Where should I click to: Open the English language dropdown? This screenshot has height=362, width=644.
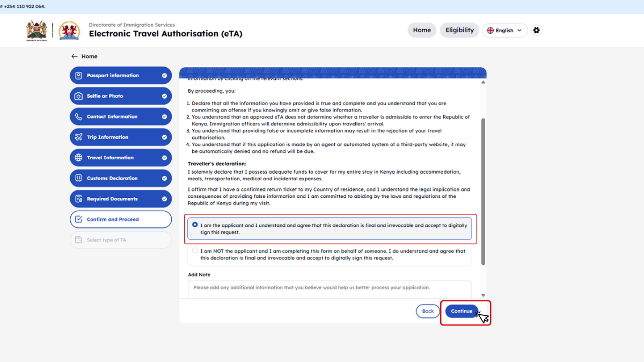[504, 31]
